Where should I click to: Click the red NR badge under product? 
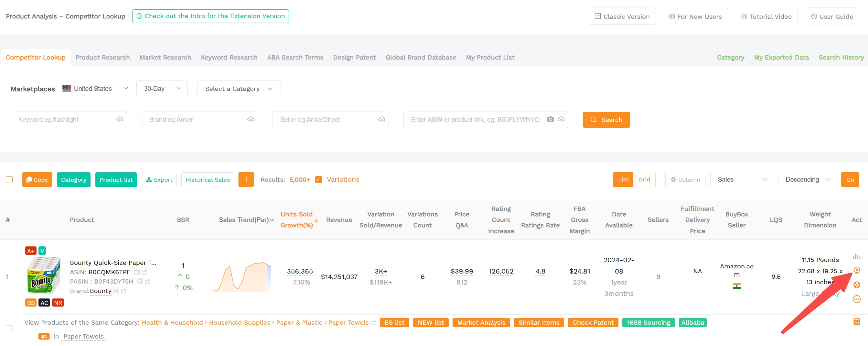[58, 303]
